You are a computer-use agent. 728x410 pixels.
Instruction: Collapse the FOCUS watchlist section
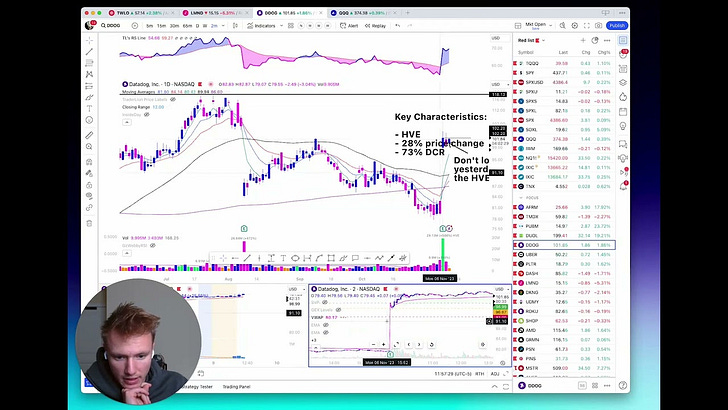coord(520,198)
